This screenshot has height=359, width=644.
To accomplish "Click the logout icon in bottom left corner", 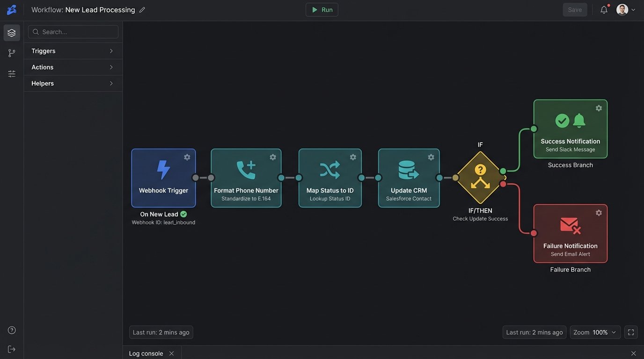I will coord(11,348).
